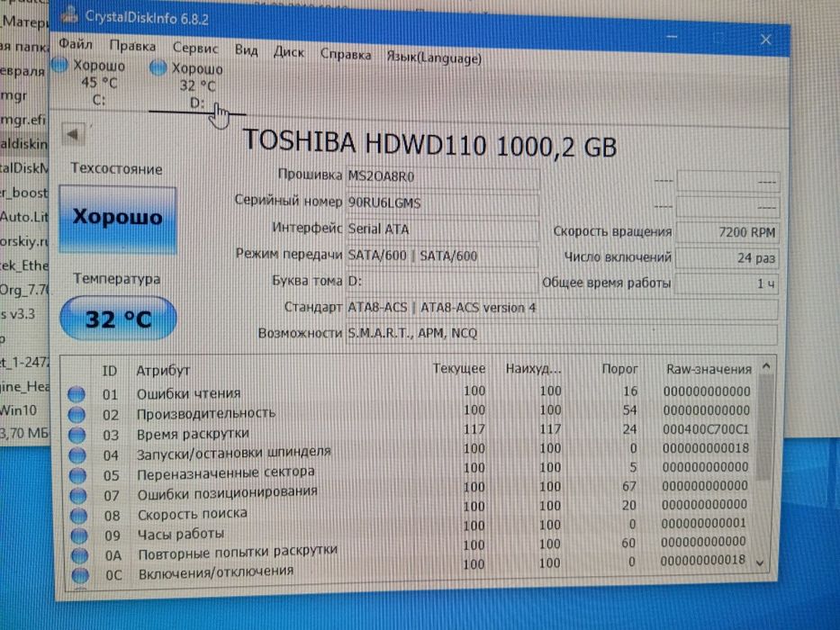Open the Файл menu
This screenshot has width=840, height=630.
click(76, 44)
